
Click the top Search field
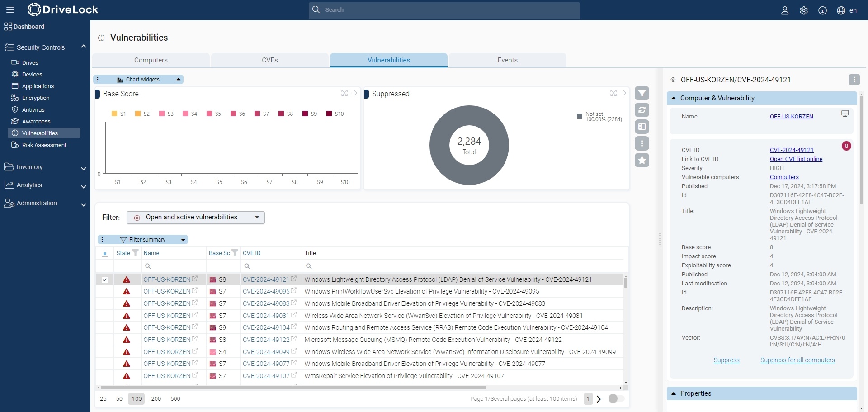[444, 10]
